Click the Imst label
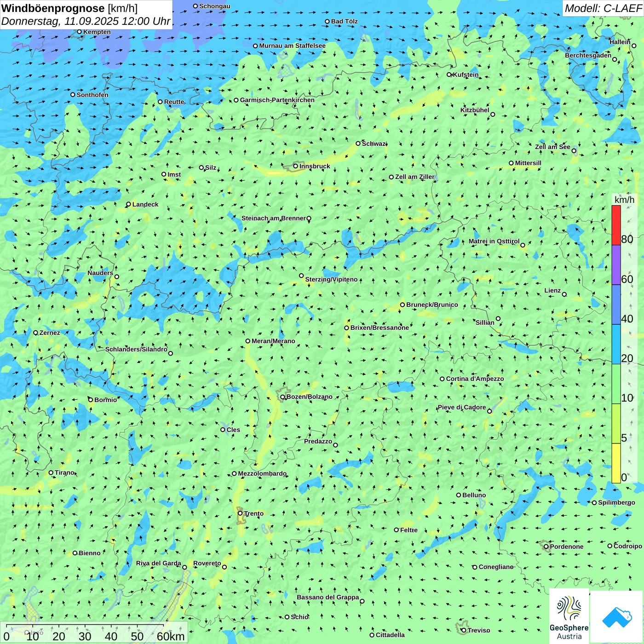 click(174, 174)
